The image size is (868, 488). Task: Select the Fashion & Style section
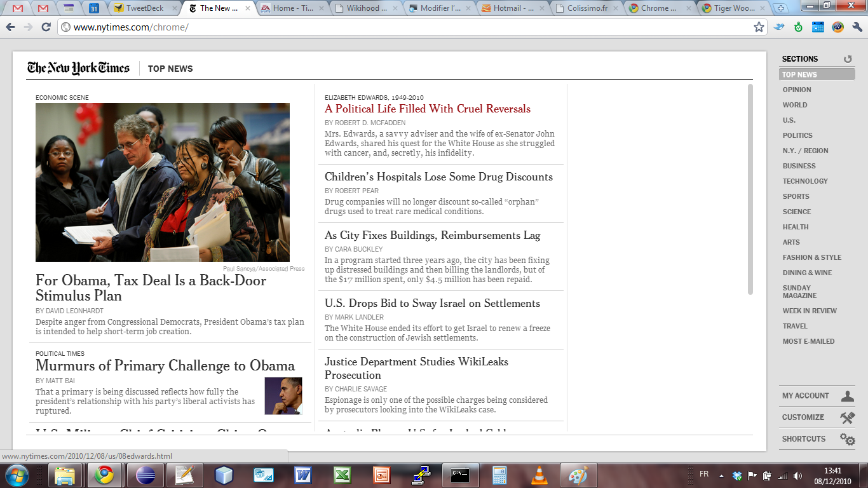[x=812, y=257]
